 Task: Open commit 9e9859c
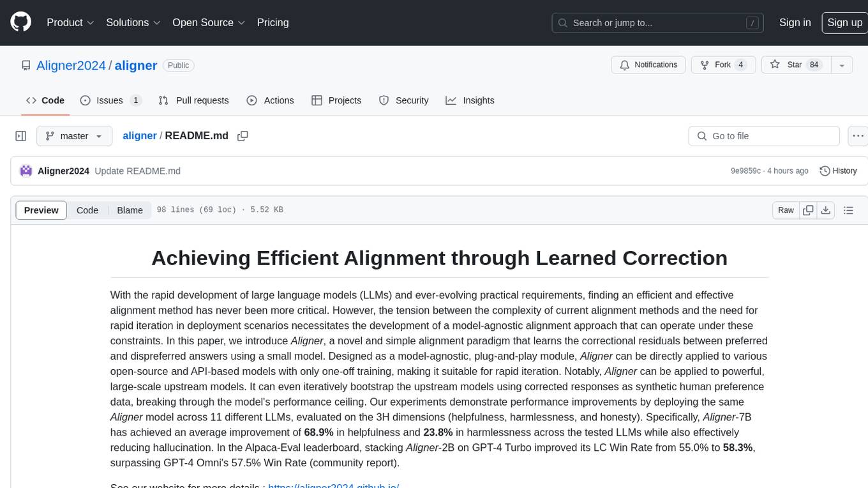pyautogui.click(x=745, y=171)
